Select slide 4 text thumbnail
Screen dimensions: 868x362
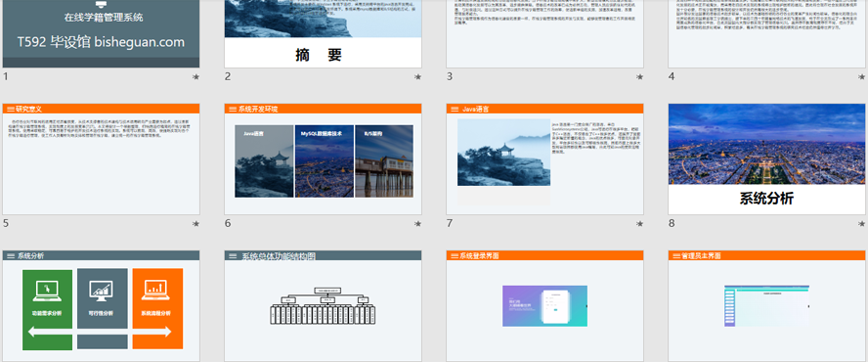(766, 34)
